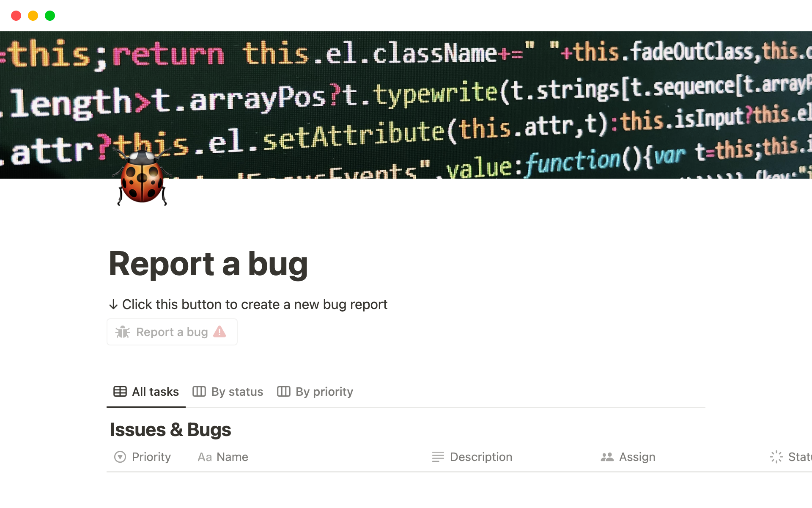
Task: Click the All tasks table grid icon
Action: (x=119, y=392)
